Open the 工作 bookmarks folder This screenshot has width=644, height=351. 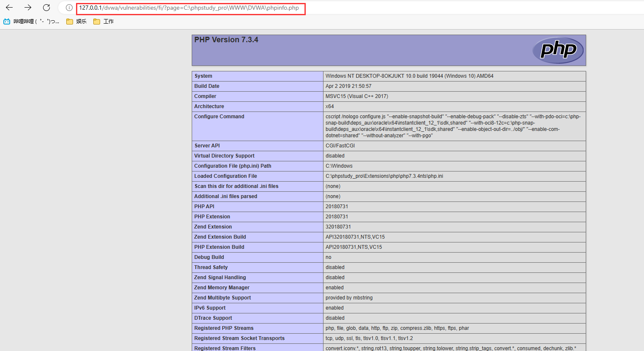click(x=103, y=22)
